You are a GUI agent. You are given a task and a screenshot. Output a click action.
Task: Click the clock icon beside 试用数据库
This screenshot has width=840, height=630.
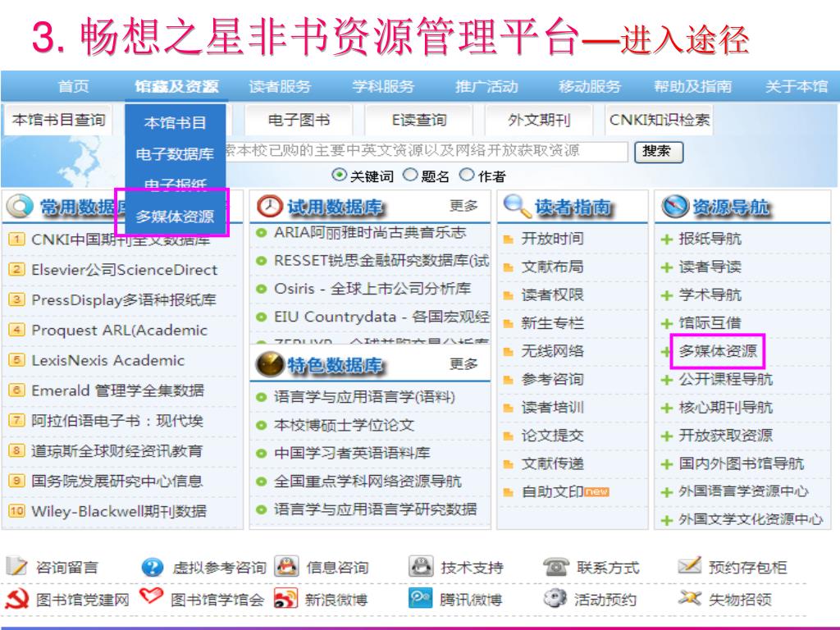[x=269, y=206]
